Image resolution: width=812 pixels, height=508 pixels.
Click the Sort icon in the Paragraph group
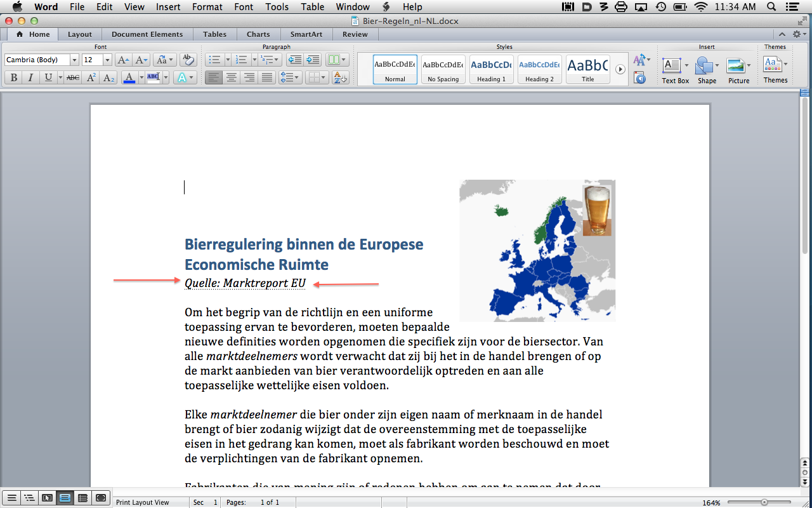(341, 77)
